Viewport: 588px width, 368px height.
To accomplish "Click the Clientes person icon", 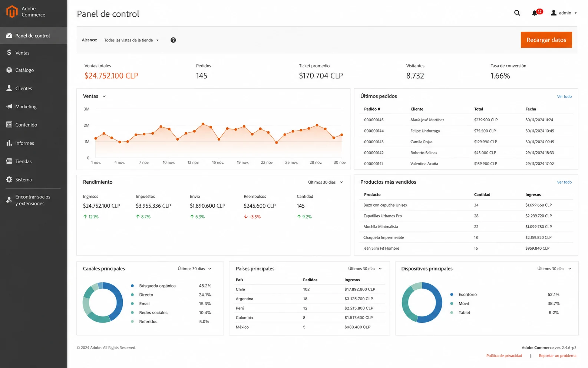I will [9, 88].
